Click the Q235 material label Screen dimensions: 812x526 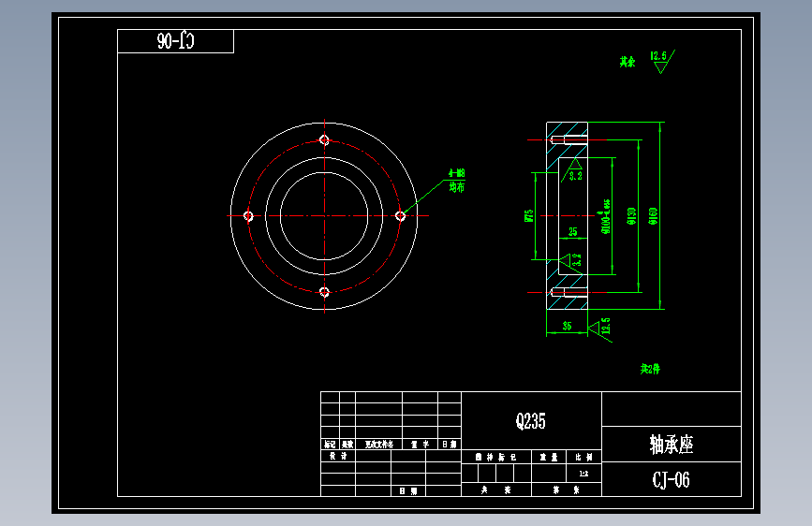[x=530, y=421]
